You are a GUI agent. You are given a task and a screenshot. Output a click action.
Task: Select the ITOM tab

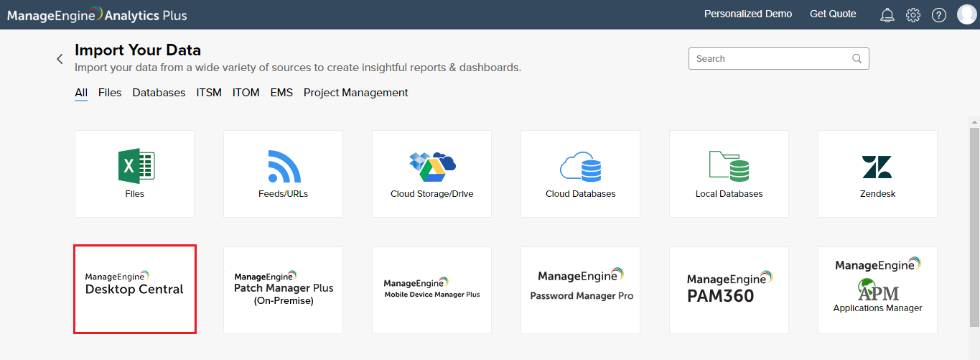point(246,93)
